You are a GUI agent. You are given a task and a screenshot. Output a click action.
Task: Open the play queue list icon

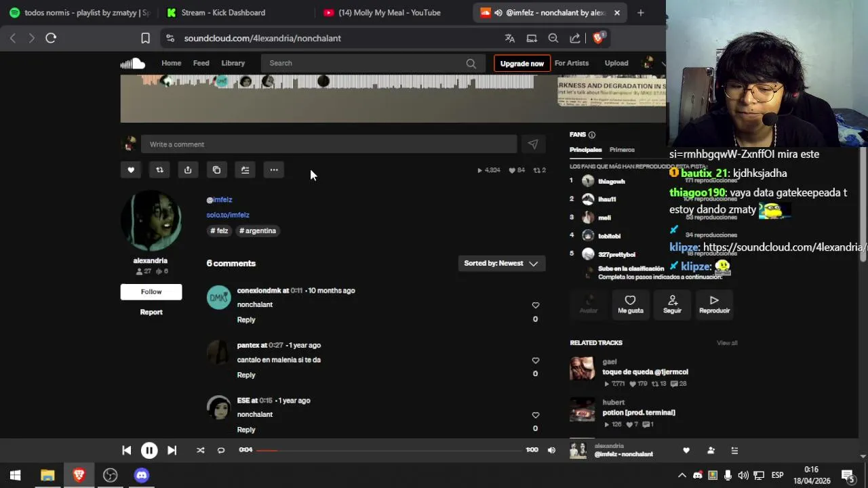pos(734,451)
